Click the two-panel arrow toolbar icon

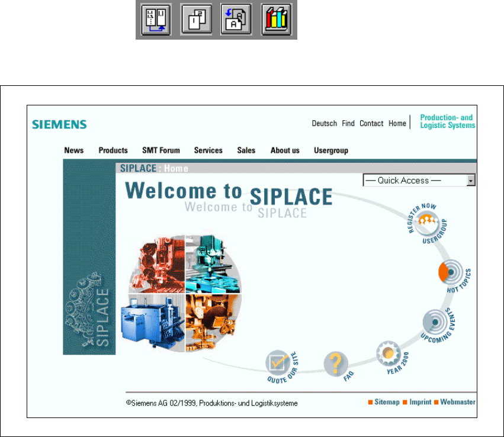click(156, 20)
